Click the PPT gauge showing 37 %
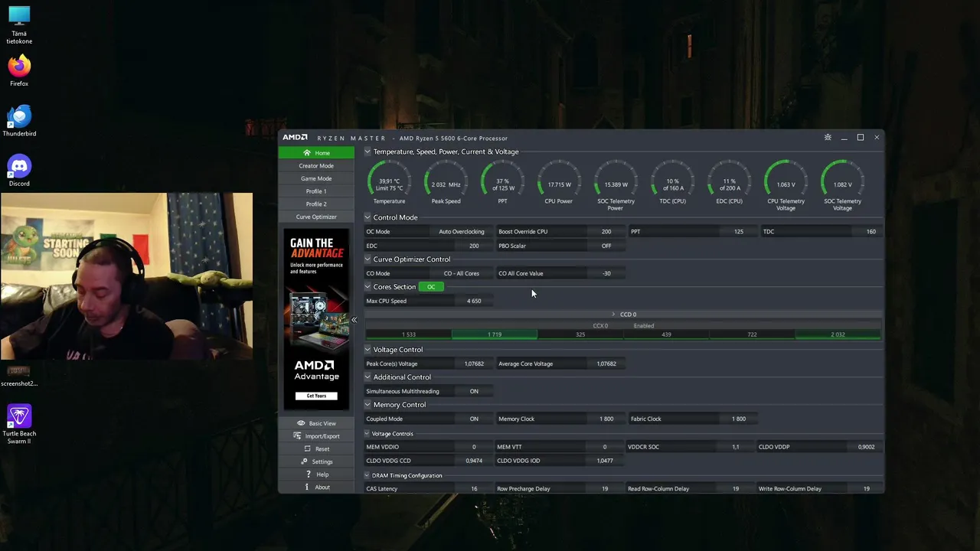Viewport: 980px width, 551px height. (x=502, y=182)
